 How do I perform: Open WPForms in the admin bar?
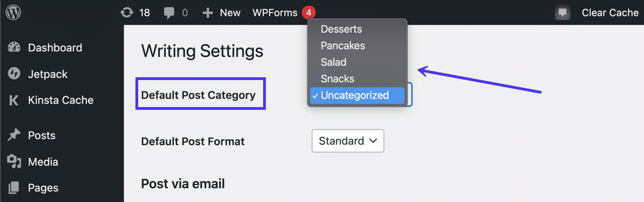[275, 13]
